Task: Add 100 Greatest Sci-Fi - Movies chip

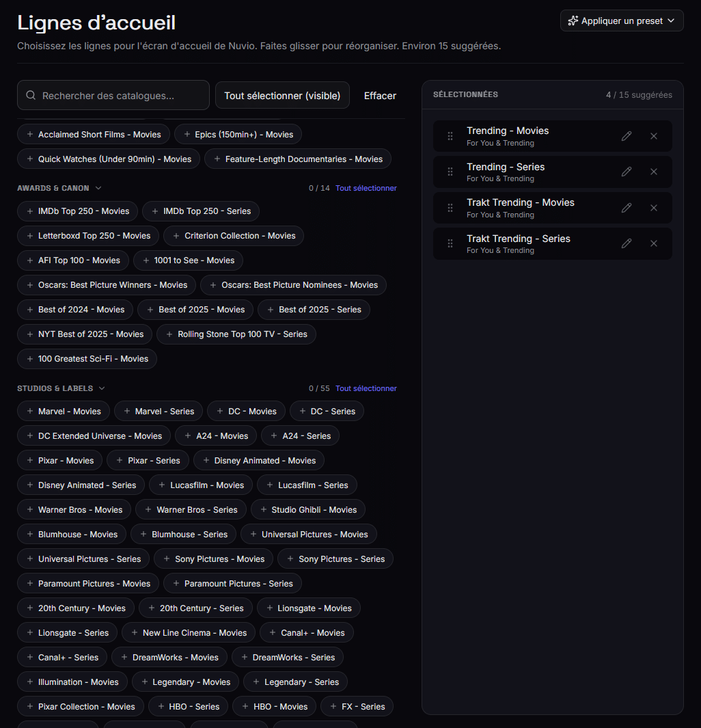Action: tap(87, 359)
